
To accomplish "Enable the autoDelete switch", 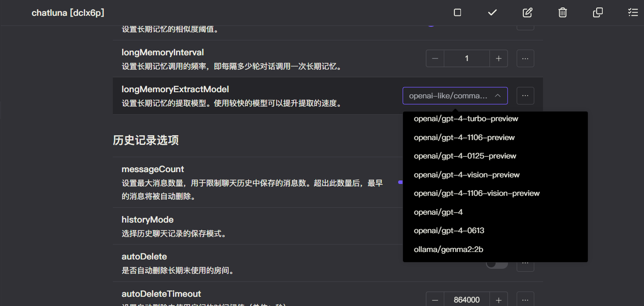I will pos(496,263).
